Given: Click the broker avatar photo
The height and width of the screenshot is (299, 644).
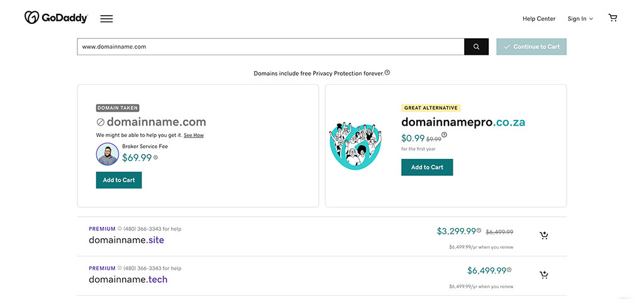Looking at the screenshot, I should click(108, 154).
